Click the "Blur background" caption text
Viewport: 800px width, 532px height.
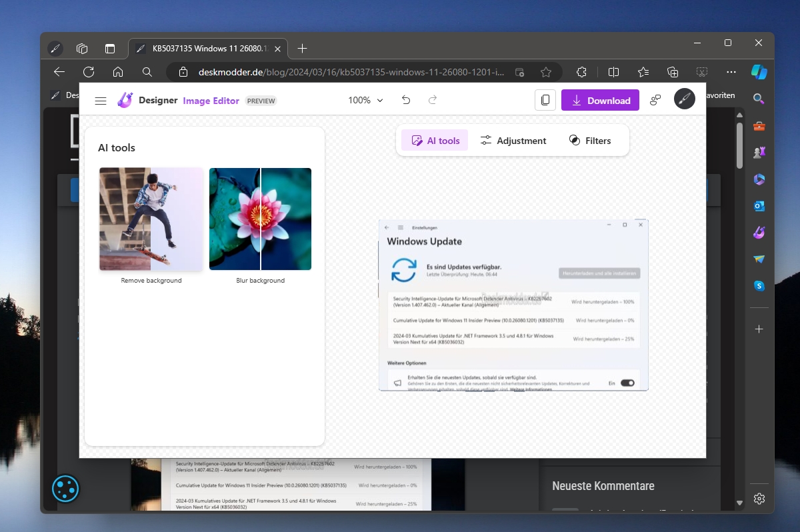coord(261,281)
